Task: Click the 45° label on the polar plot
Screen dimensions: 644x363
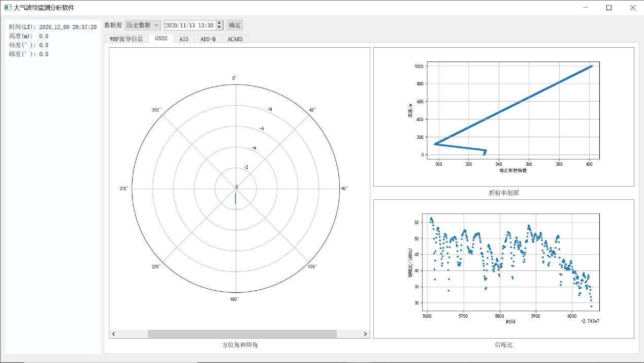Action: [312, 110]
